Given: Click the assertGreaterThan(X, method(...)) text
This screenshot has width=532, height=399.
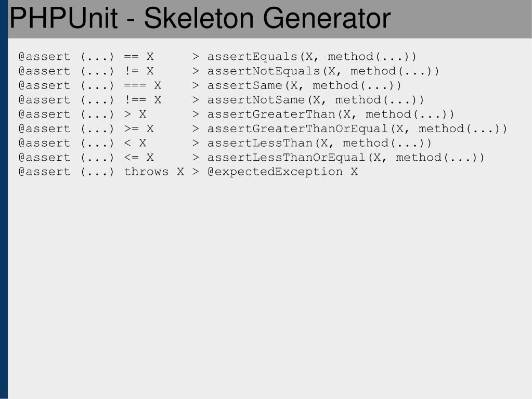Looking at the screenshot, I should tap(330, 114).
